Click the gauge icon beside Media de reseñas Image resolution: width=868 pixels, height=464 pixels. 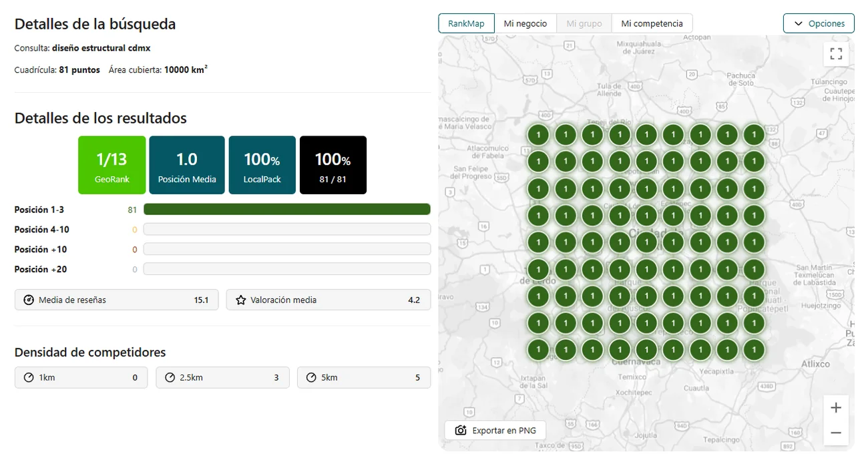point(29,300)
